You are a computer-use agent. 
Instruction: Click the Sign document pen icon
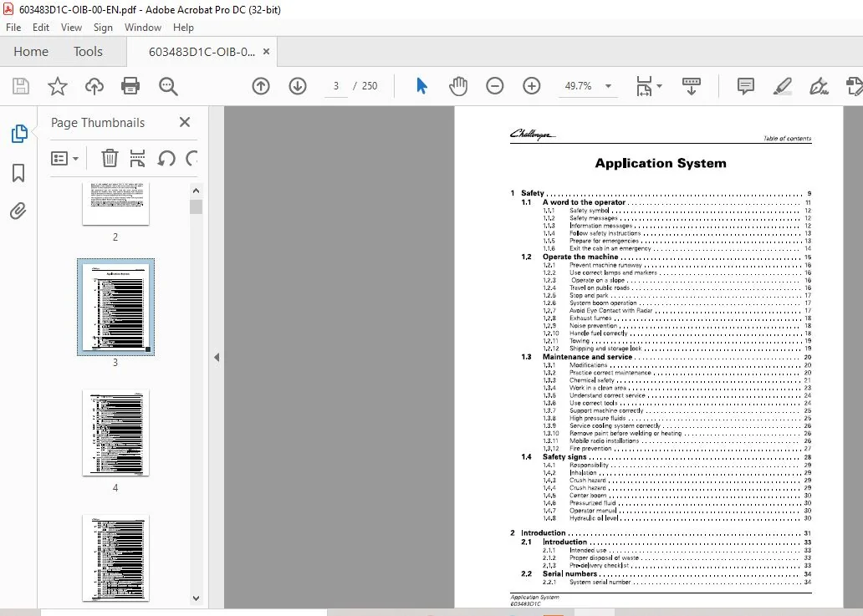[819, 86]
